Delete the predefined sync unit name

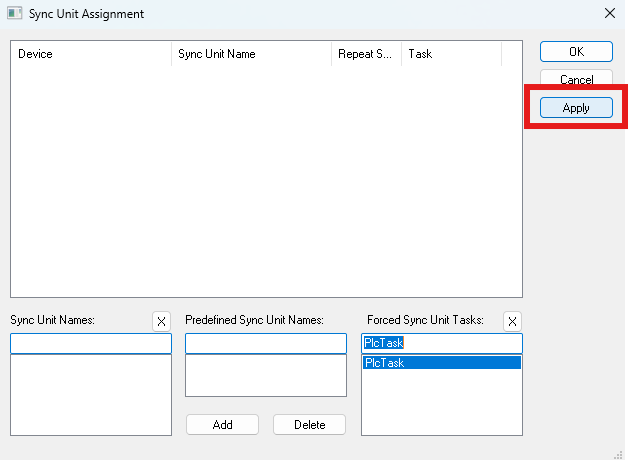pyautogui.click(x=309, y=424)
